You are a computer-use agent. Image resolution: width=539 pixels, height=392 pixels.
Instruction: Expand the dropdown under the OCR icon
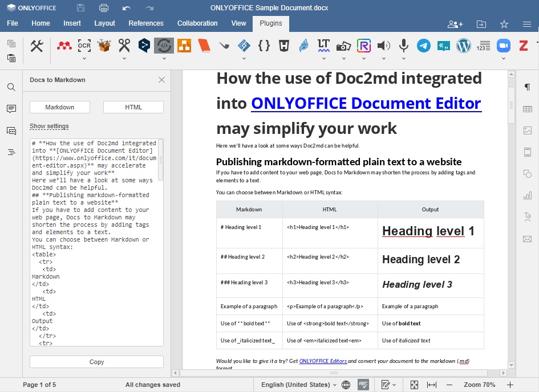[84, 59]
